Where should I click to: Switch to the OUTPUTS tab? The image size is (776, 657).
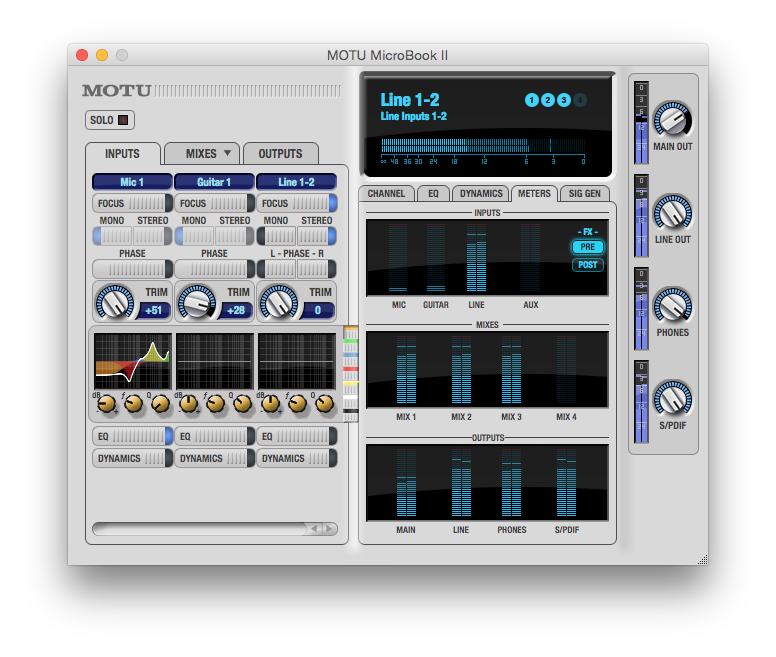coord(280,154)
